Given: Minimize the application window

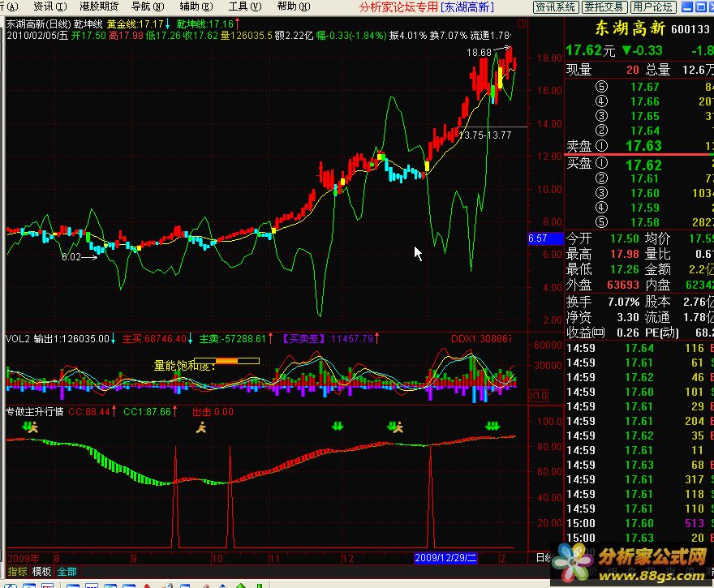Looking at the screenshot, I should tap(687, 6).
